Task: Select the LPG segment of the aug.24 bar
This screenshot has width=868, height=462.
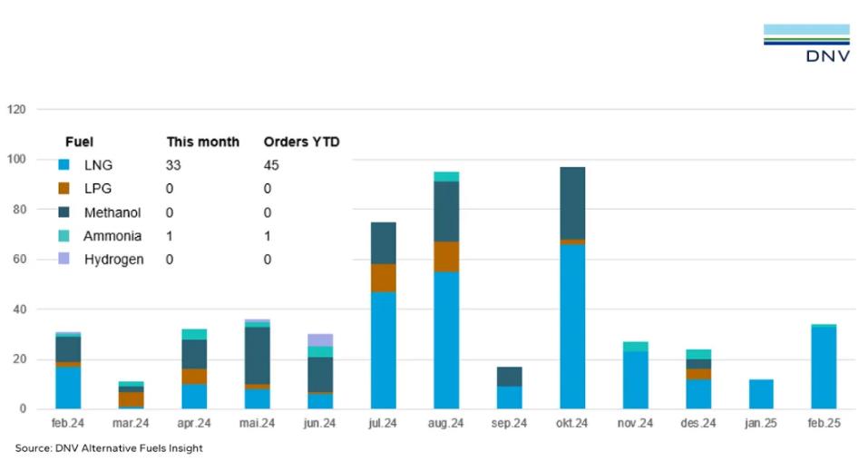Action: 445,257
